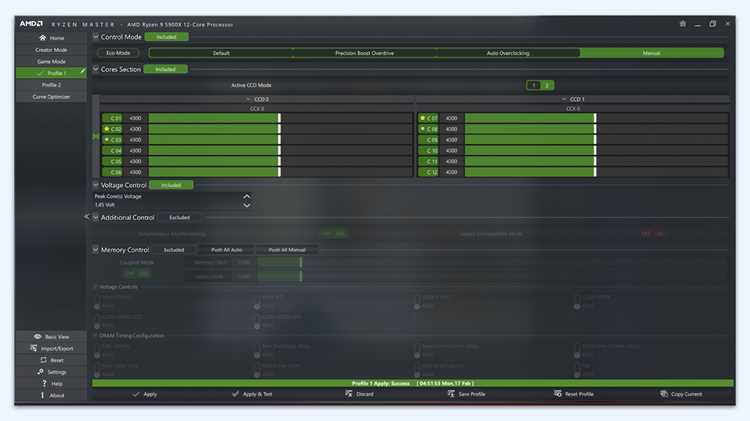Click the Apply & Test checkmark icon

coord(235,394)
